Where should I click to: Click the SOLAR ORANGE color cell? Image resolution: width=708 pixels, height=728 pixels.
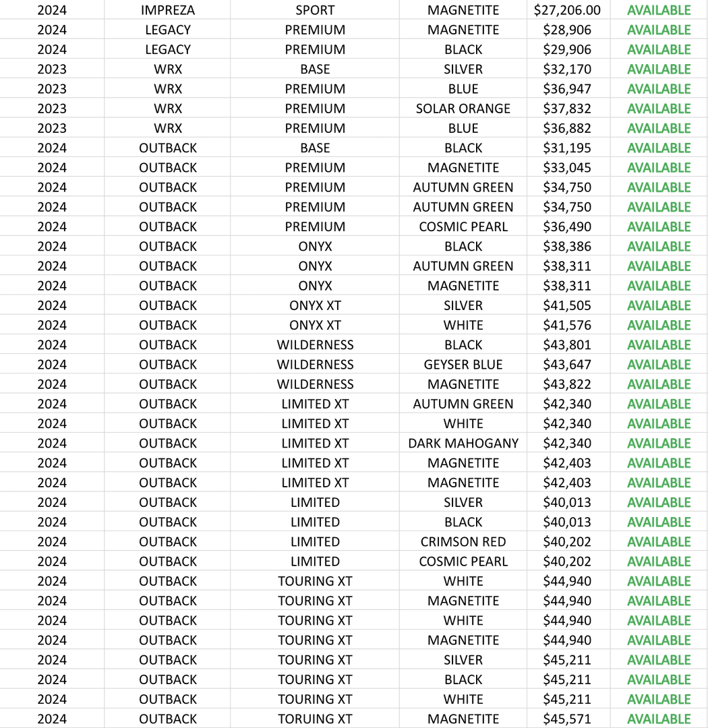(x=463, y=109)
